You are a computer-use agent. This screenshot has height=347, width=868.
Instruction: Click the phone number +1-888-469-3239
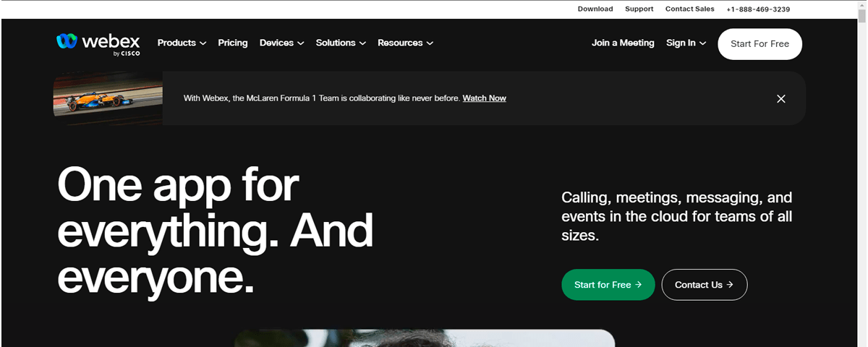point(758,9)
